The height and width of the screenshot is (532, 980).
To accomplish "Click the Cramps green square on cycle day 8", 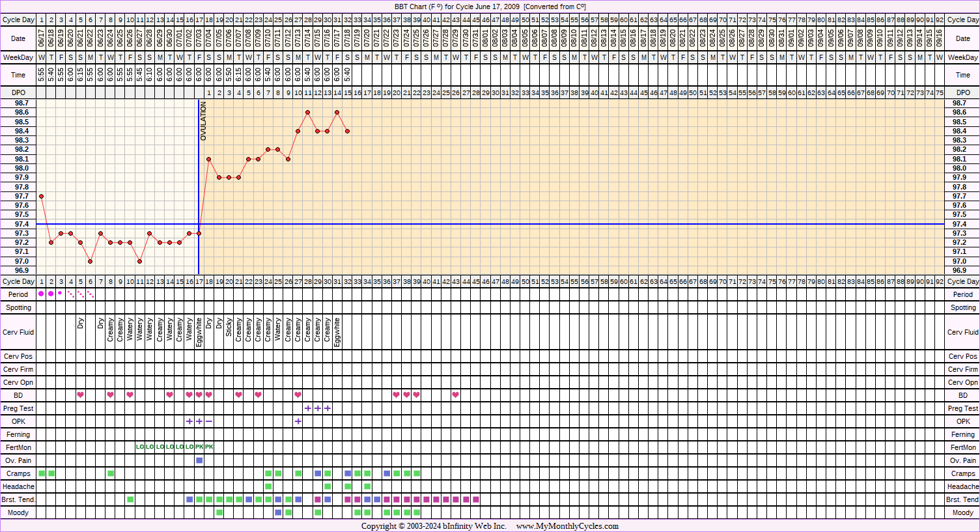I will click(111, 473).
